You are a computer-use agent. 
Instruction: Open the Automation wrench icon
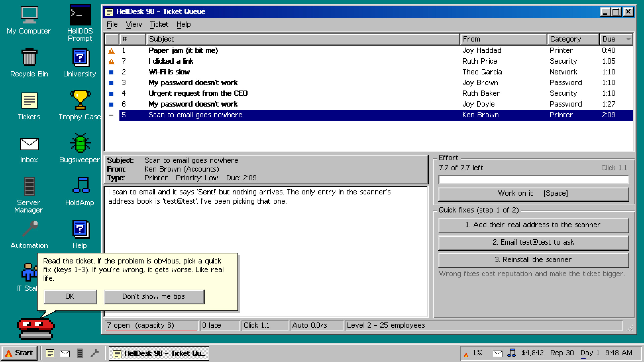[x=29, y=234]
